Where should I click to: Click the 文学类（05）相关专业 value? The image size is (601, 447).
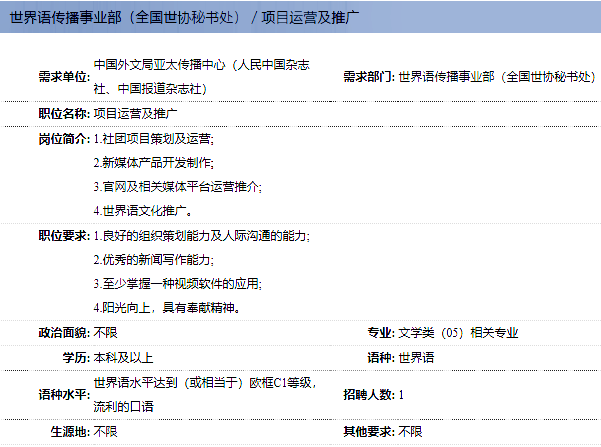458,333
